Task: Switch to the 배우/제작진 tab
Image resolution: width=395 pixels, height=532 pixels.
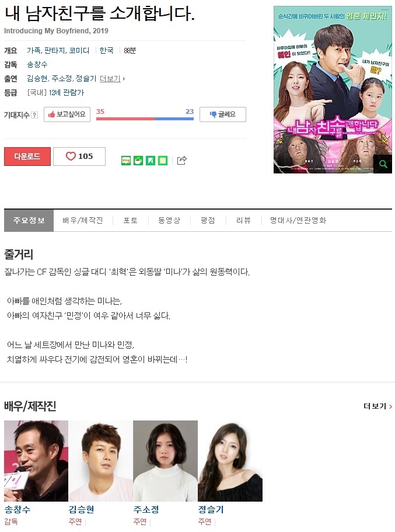Action: (x=83, y=221)
